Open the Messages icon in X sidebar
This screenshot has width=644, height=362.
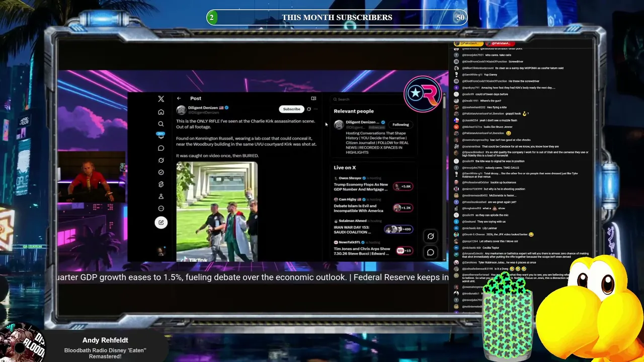click(x=161, y=148)
